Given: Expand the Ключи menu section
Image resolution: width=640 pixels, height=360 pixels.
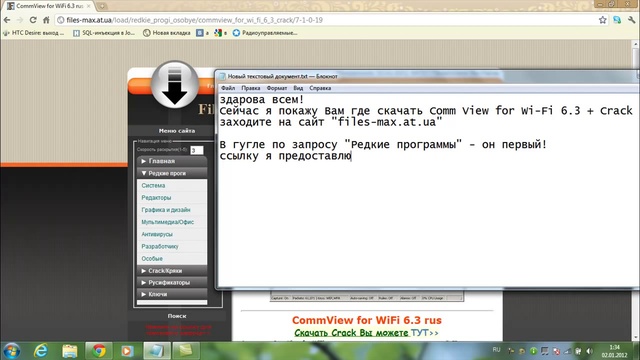Looking at the screenshot, I should (x=172, y=294).
